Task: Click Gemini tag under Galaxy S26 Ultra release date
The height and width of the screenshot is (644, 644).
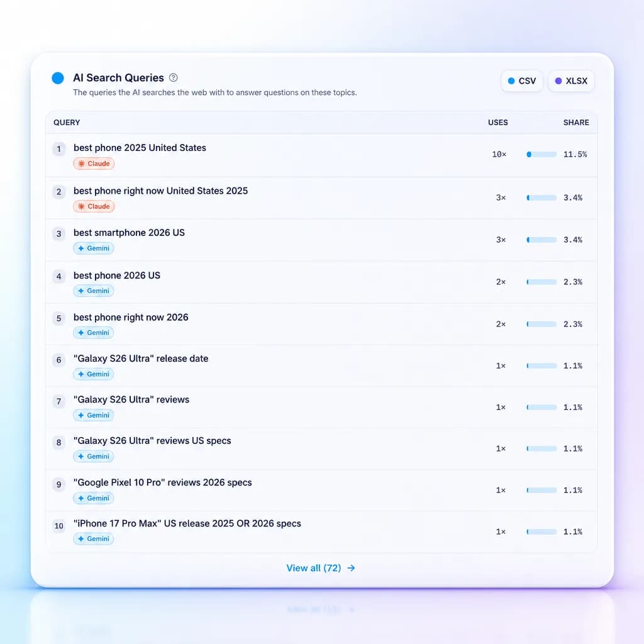Action: click(93, 374)
